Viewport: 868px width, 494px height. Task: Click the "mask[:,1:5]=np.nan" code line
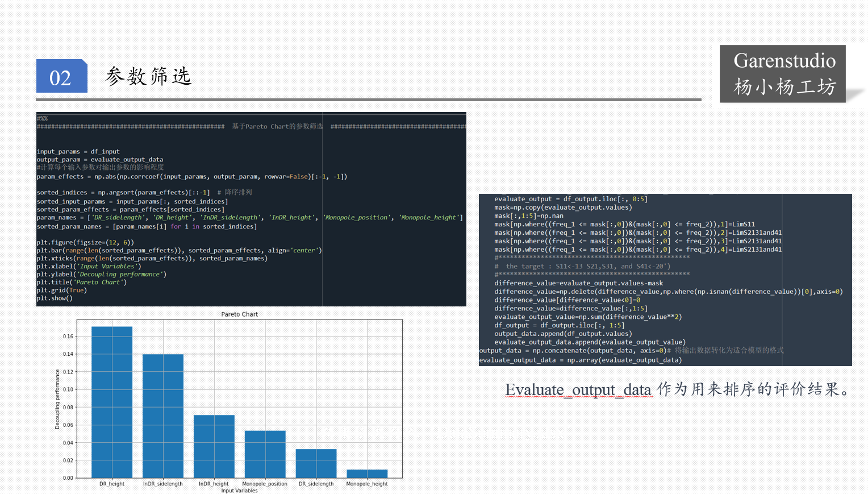pos(529,216)
